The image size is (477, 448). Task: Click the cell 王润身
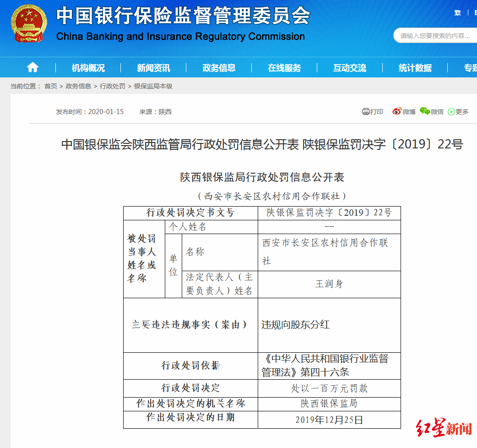pos(329,284)
